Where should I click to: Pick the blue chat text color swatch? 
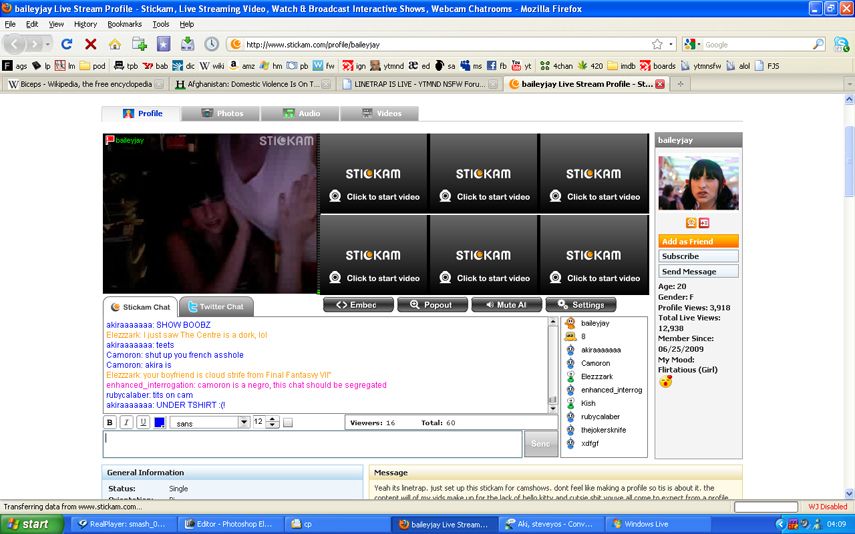tap(159, 422)
